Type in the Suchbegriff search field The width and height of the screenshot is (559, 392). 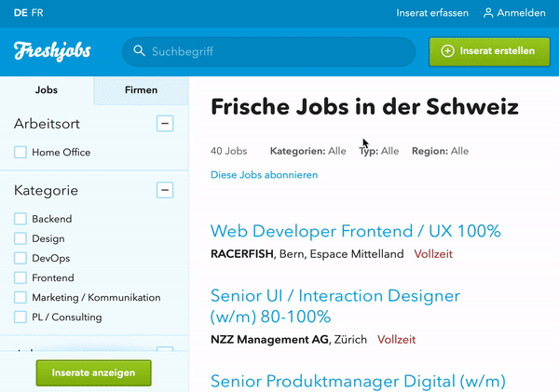[x=279, y=51]
